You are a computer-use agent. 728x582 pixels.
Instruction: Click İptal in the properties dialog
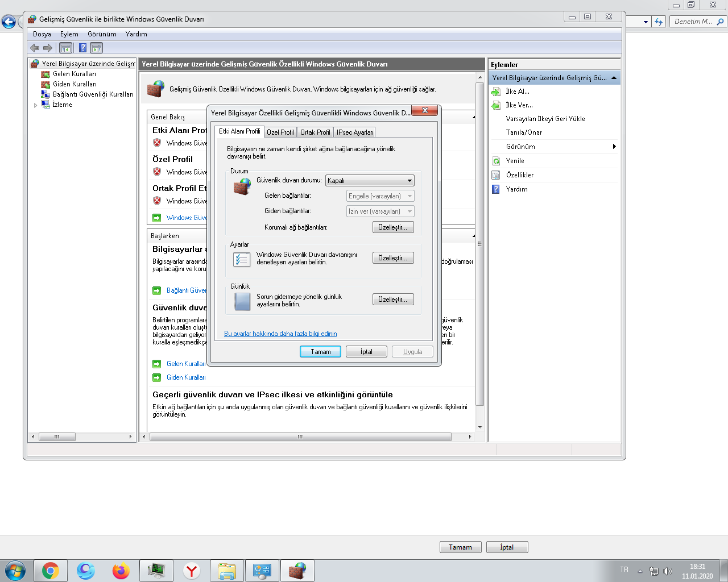366,352
